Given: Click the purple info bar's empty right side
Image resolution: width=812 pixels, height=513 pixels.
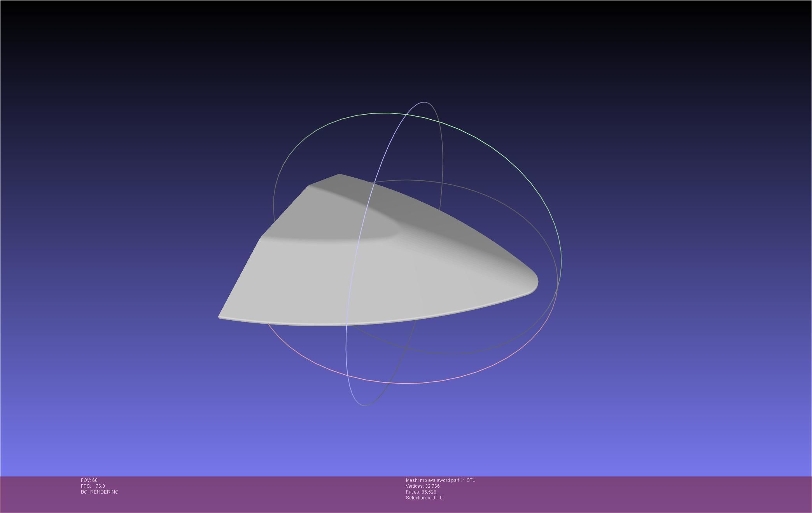Looking at the screenshot, I should pyautogui.click(x=661, y=494).
